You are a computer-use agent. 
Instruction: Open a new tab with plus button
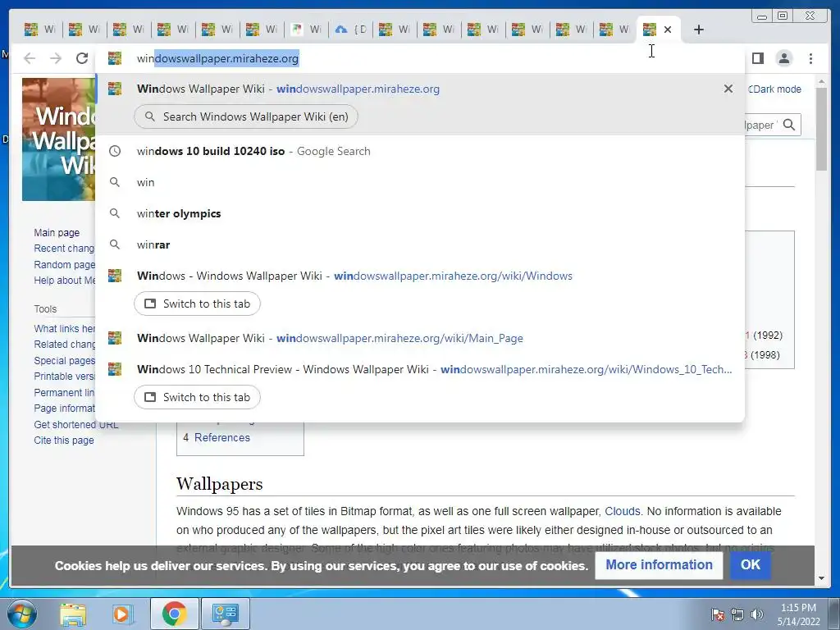click(x=699, y=30)
